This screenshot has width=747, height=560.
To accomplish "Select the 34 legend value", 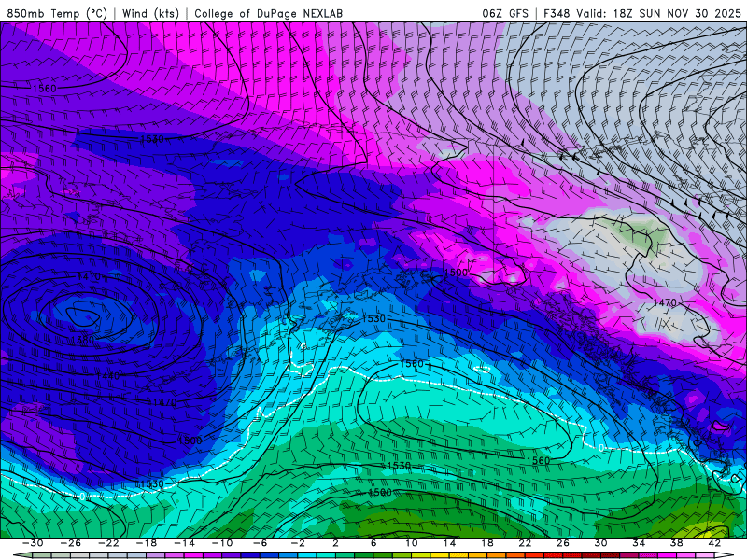I will point(639,543).
